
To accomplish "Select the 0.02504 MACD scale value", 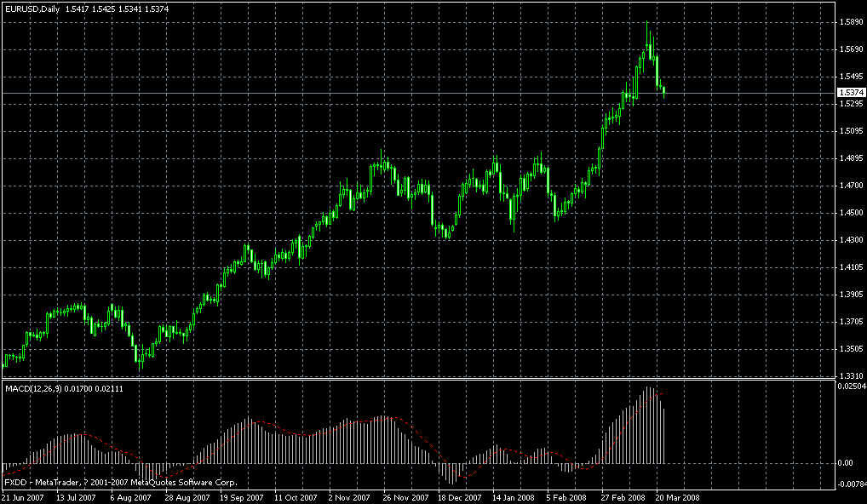I will pos(850,387).
